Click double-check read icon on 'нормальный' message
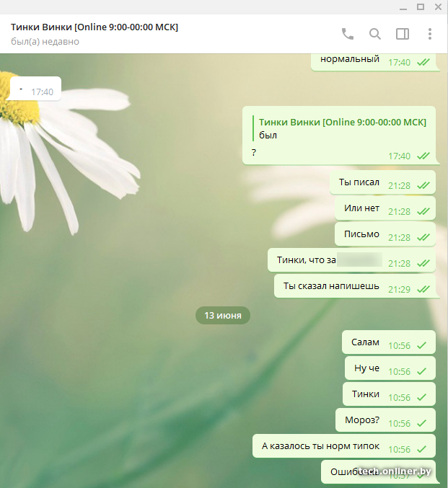This screenshot has height=488, width=448. (423, 62)
